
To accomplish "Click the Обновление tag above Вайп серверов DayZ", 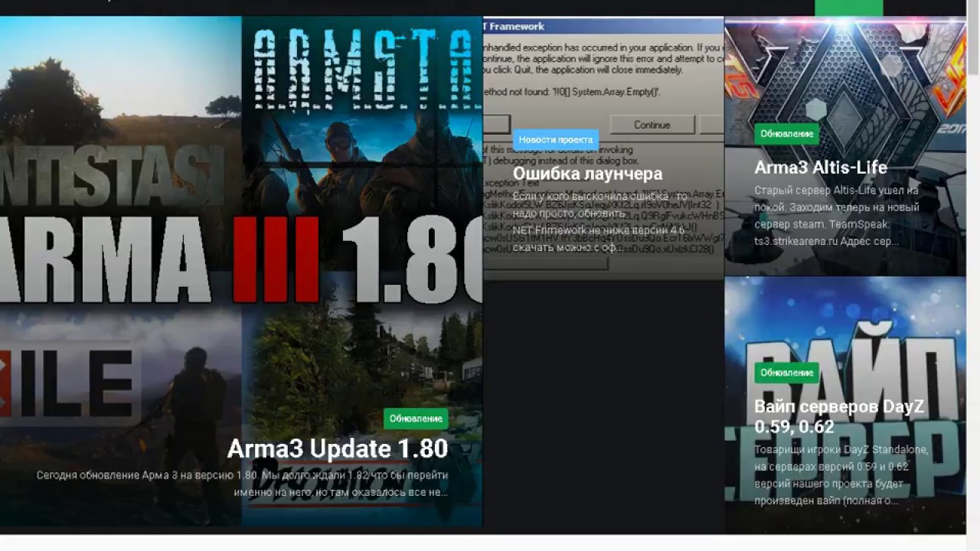I will pyautogui.click(x=786, y=373).
